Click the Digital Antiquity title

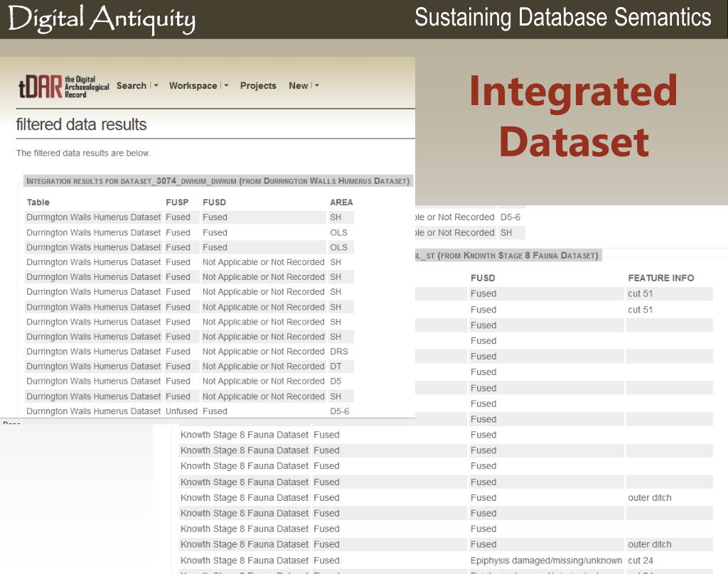pyautogui.click(x=102, y=19)
